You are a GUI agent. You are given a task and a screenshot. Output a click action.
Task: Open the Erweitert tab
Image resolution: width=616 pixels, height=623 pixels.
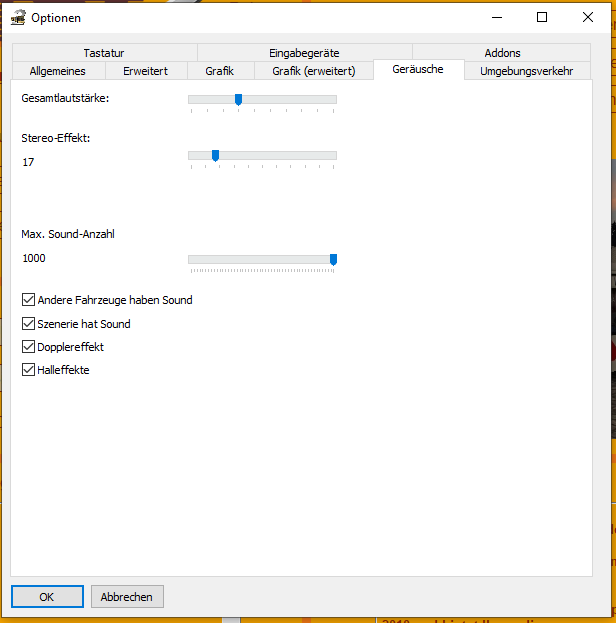point(145,71)
